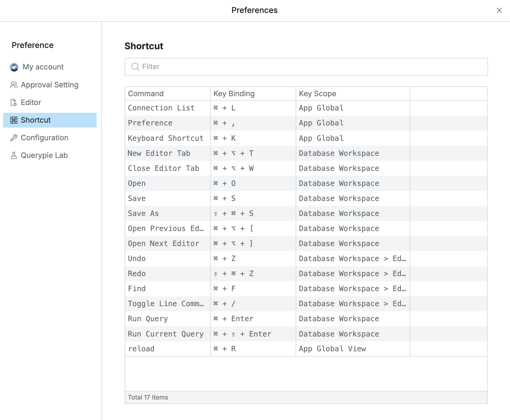
Task: Click the Connection List key binding cell
Action: point(253,108)
